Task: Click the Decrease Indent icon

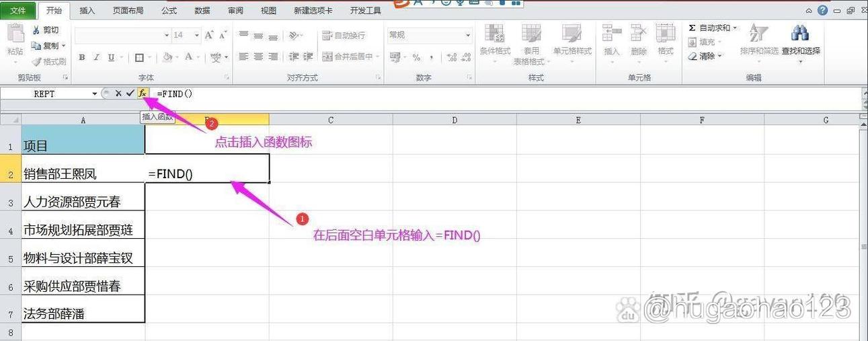Action: point(294,57)
